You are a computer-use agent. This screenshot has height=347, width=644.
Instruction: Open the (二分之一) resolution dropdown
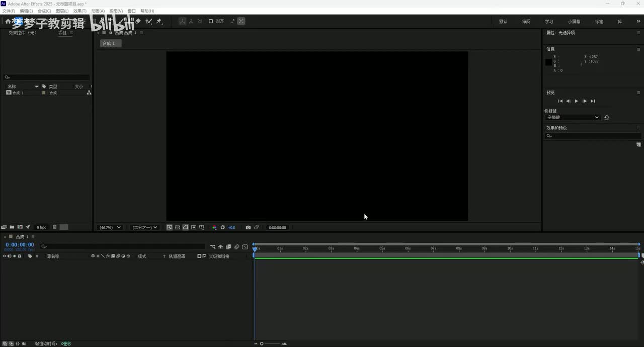click(144, 227)
